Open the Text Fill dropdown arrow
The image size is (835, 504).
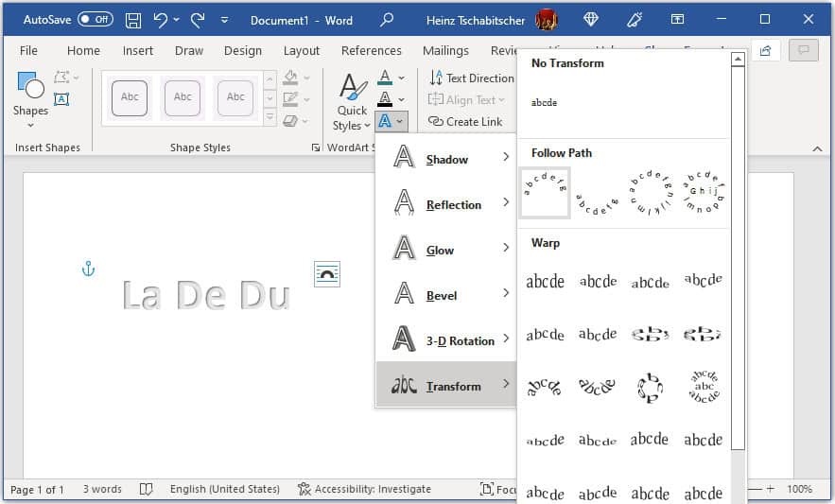click(x=401, y=78)
